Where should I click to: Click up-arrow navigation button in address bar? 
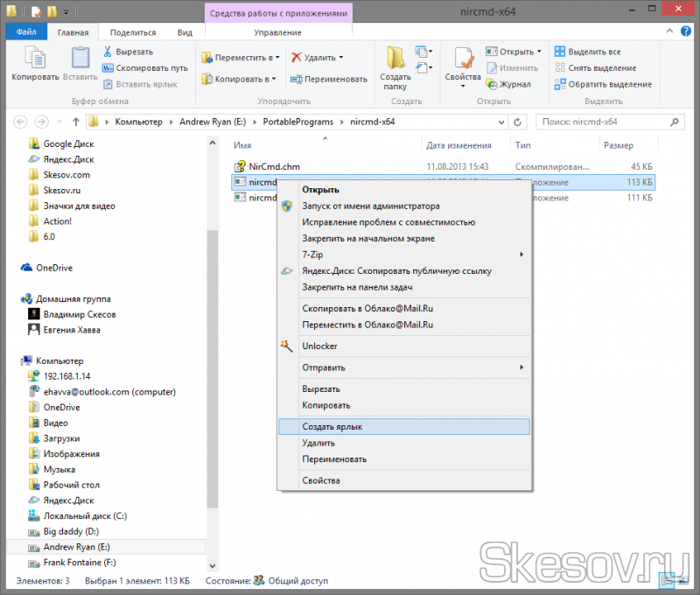click(76, 122)
